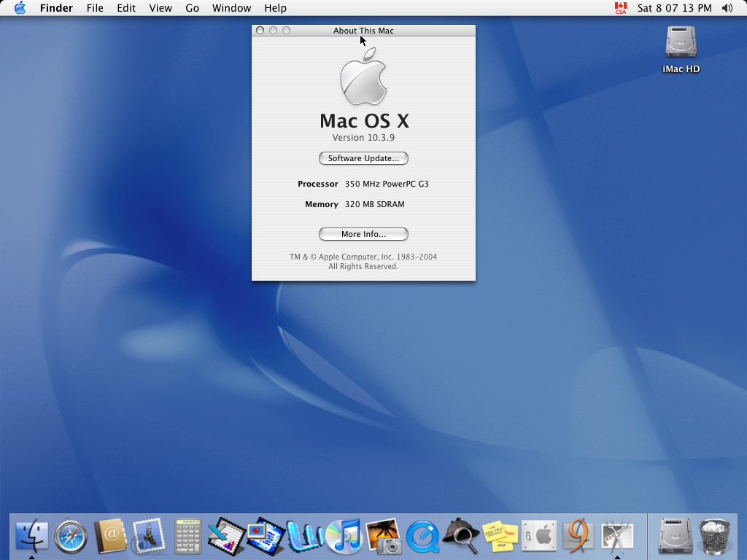Click the More Info... button
Screen dimensions: 747x560
[363, 234]
